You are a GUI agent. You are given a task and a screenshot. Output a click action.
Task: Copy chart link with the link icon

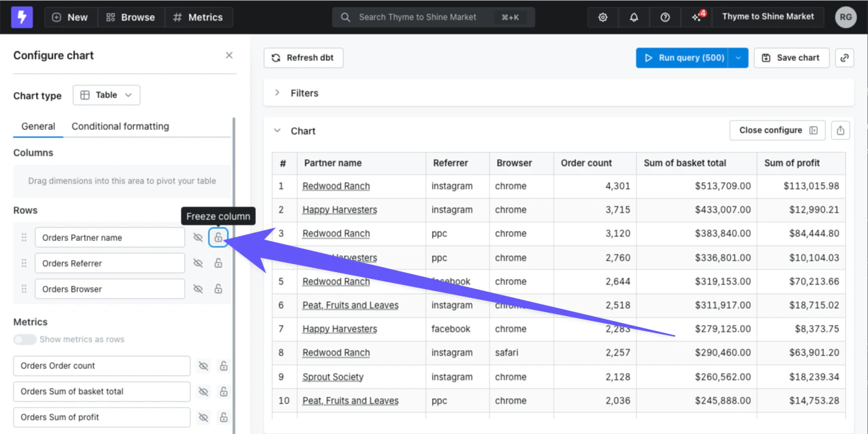click(844, 58)
